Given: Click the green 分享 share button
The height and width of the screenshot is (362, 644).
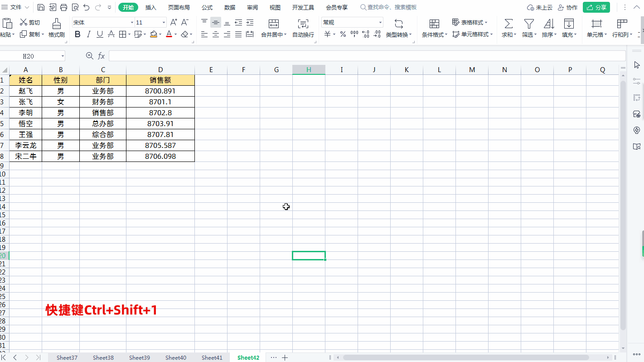Looking at the screenshot, I should [596, 7].
